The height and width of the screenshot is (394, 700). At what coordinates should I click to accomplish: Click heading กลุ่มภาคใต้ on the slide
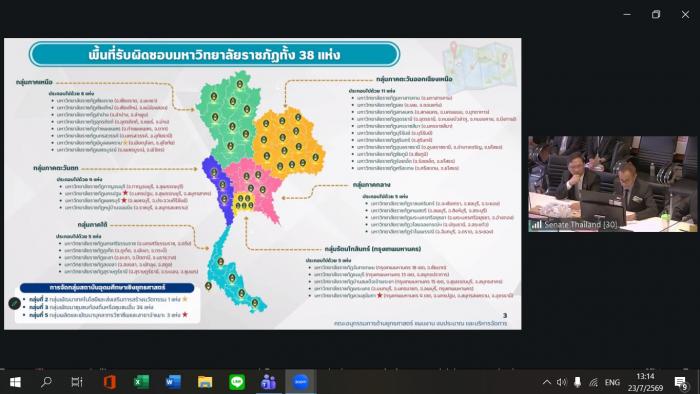click(x=92, y=224)
